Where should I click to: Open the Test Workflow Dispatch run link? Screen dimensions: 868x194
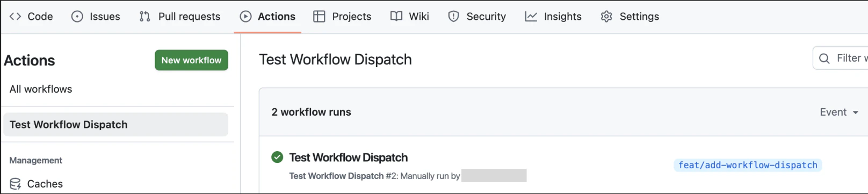point(349,158)
